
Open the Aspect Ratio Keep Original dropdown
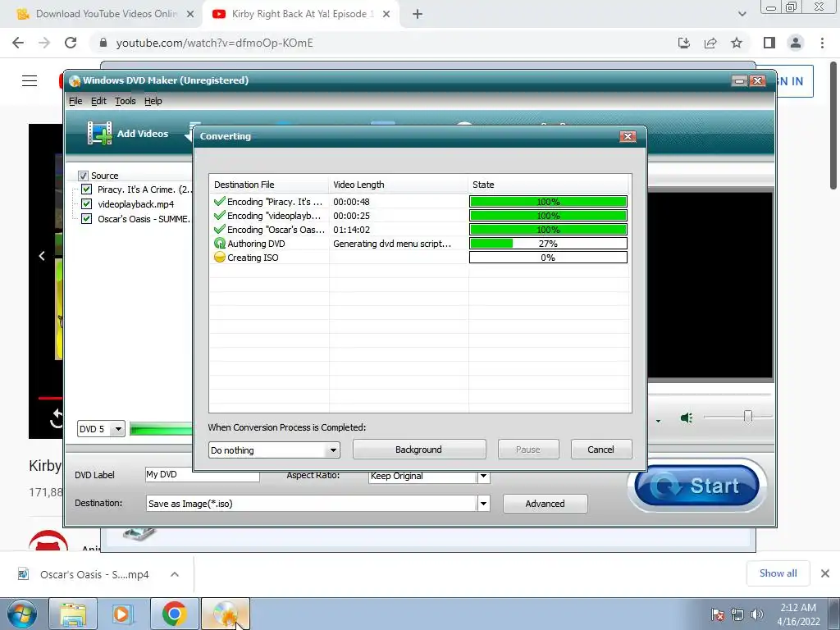(x=483, y=476)
